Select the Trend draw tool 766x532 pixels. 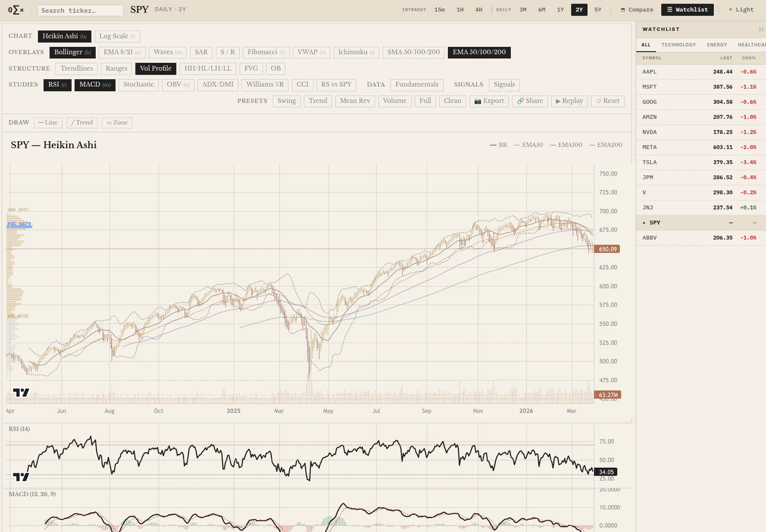point(82,123)
